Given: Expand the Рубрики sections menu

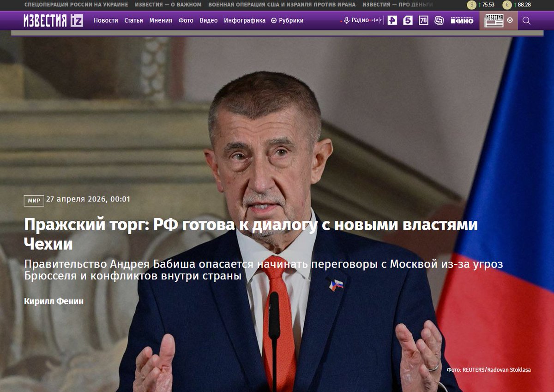Looking at the screenshot, I should pyautogui.click(x=287, y=20).
